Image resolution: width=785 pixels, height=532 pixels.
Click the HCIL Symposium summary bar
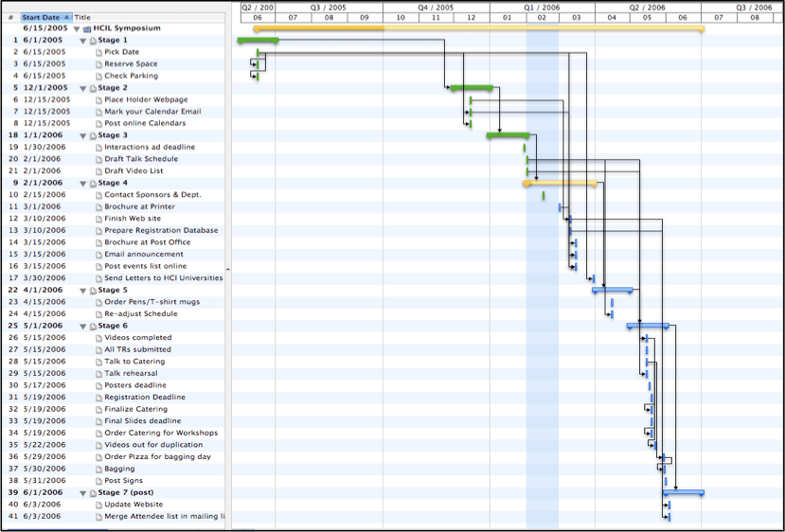(x=478, y=28)
